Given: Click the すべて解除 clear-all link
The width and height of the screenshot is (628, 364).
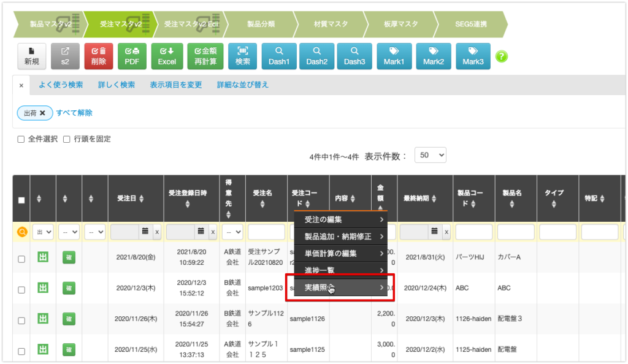Looking at the screenshot, I should tap(74, 114).
